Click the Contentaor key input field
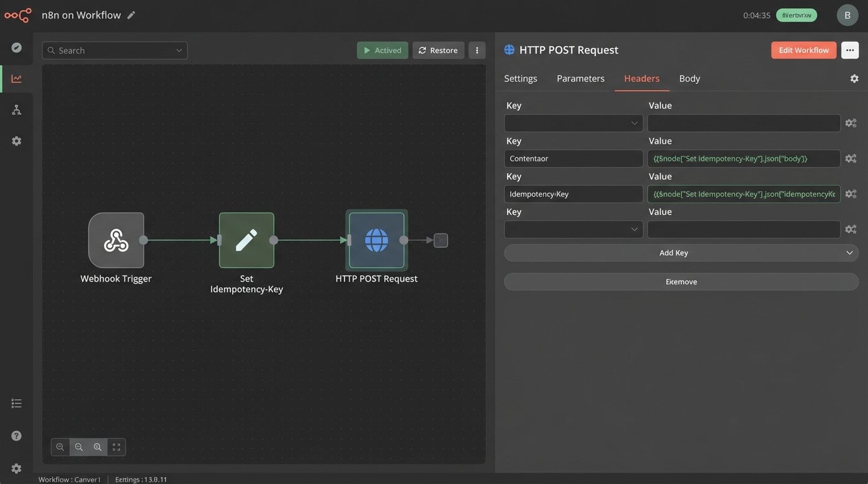This screenshot has width=868, height=484. pos(573,159)
